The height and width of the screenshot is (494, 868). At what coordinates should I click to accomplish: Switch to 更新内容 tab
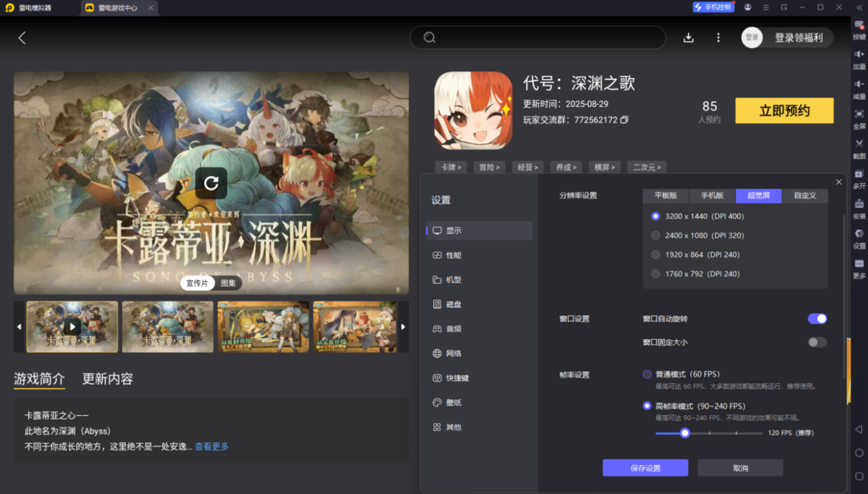point(108,379)
